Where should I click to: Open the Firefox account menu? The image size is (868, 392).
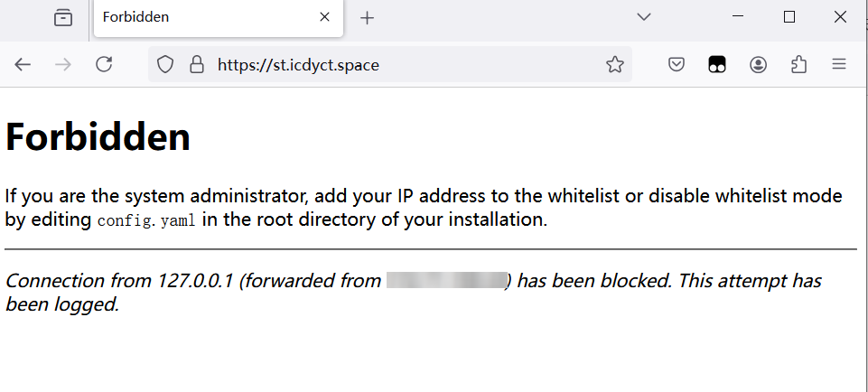(758, 64)
